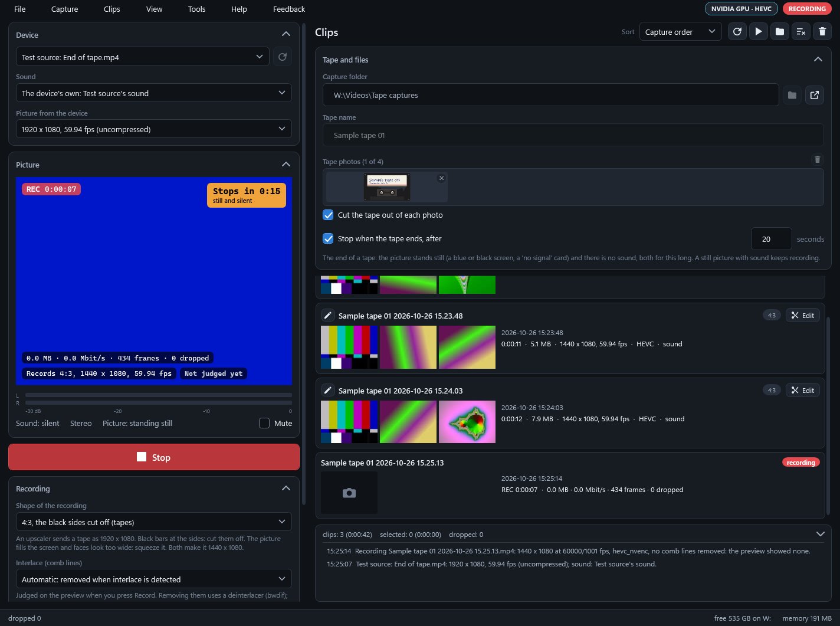This screenshot has height=626, width=840.
Task: Play clips with the play icon
Action: pos(759,32)
